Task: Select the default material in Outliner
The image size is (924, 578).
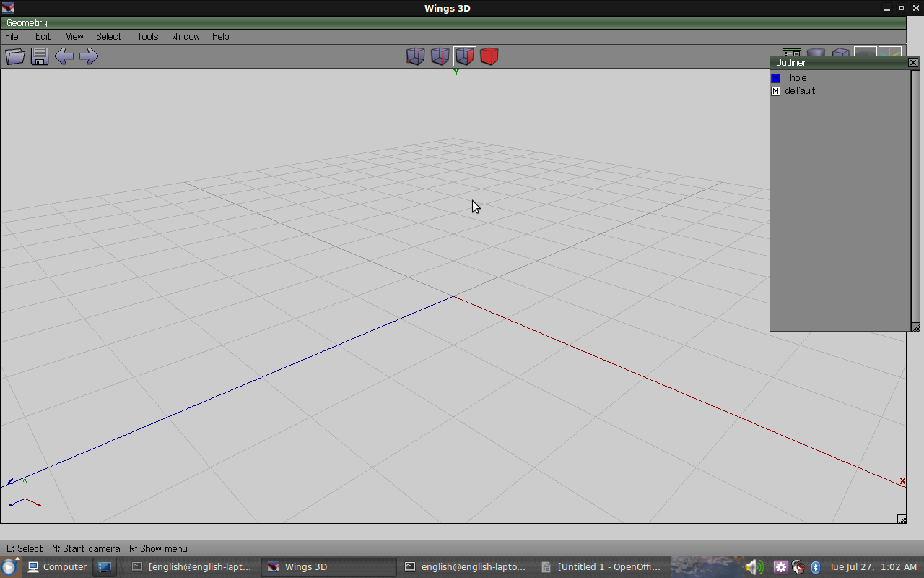Action: tap(800, 91)
